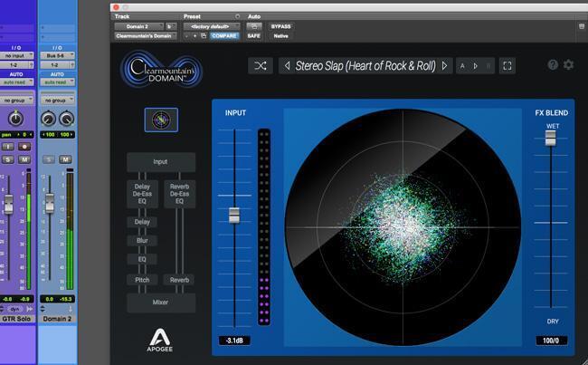Image resolution: width=588 pixels, height=365 pixels.
Task: Click the 100/0 FX blend value field
Action: pos(551,341)
